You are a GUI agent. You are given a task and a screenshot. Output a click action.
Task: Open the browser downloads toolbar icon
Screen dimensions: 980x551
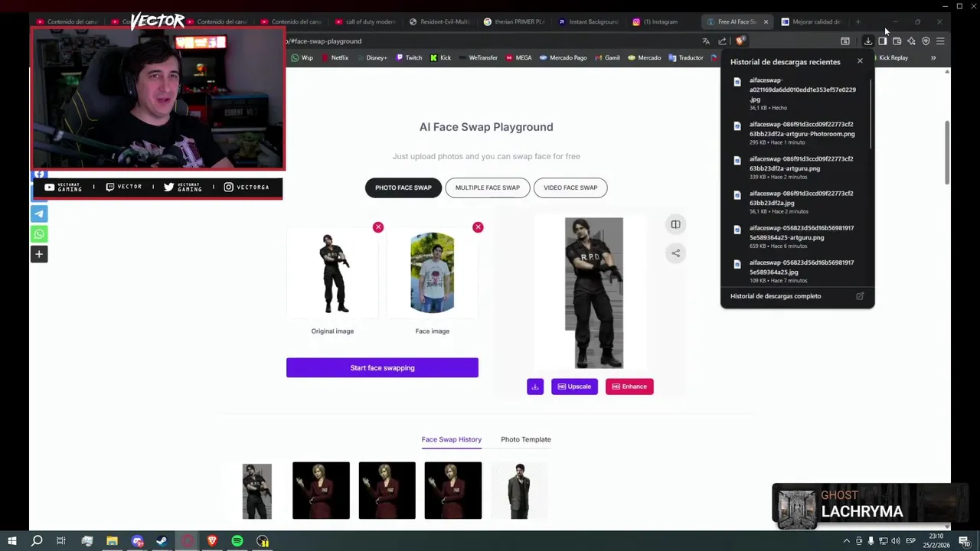867,41
